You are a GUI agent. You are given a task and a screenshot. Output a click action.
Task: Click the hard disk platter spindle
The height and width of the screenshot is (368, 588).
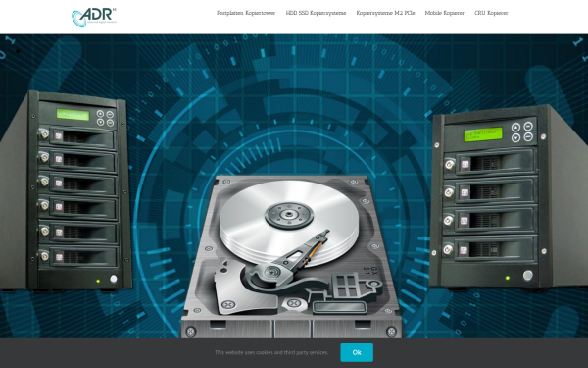289,214
